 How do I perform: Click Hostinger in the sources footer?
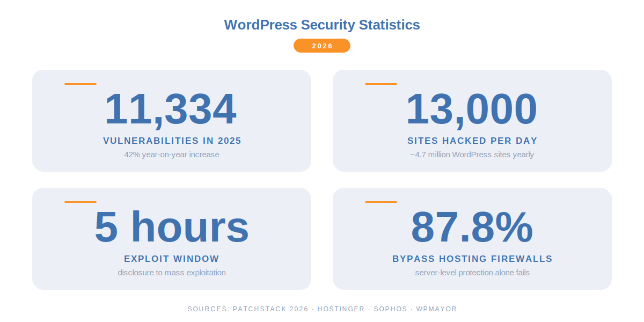pos(341,309)
